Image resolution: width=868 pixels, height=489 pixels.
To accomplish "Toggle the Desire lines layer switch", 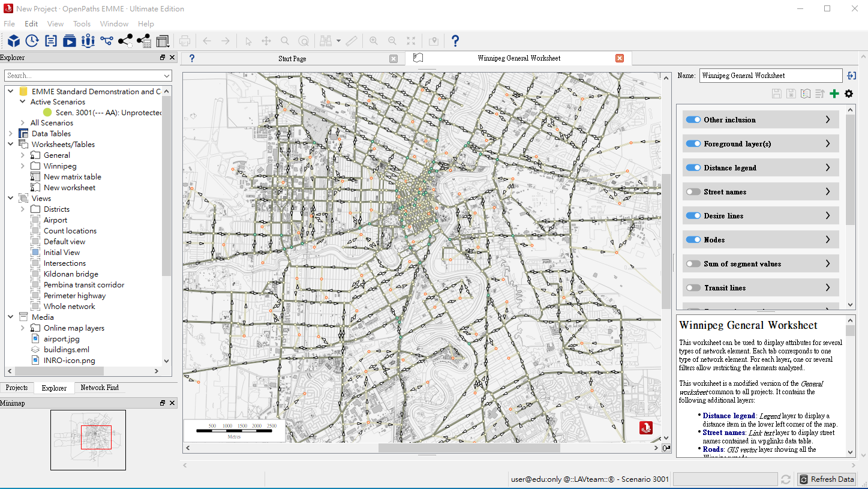I will pyautogui.click(x=693, y=215).
